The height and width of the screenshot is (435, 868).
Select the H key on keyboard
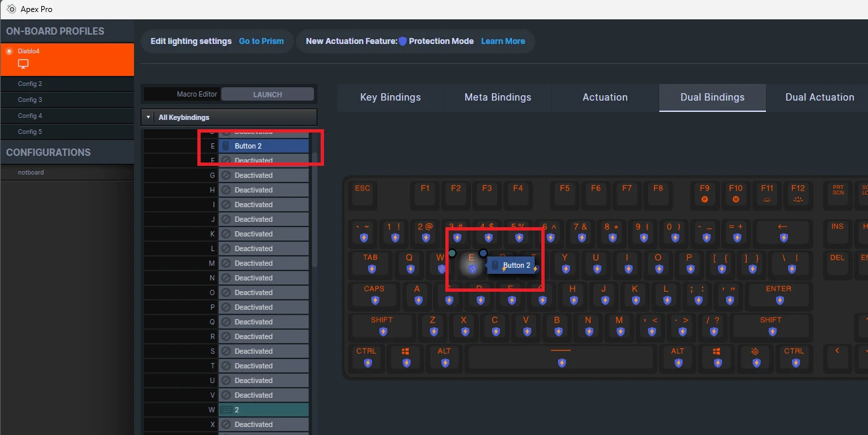pos(573,295)
